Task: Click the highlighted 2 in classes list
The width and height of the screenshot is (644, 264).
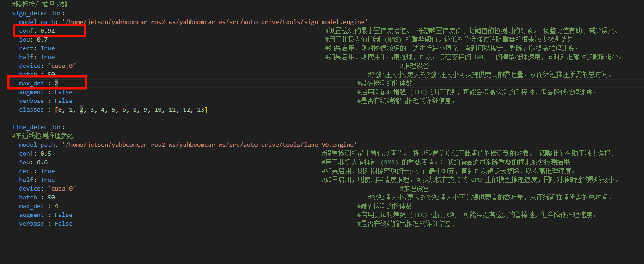Action: 81,109
